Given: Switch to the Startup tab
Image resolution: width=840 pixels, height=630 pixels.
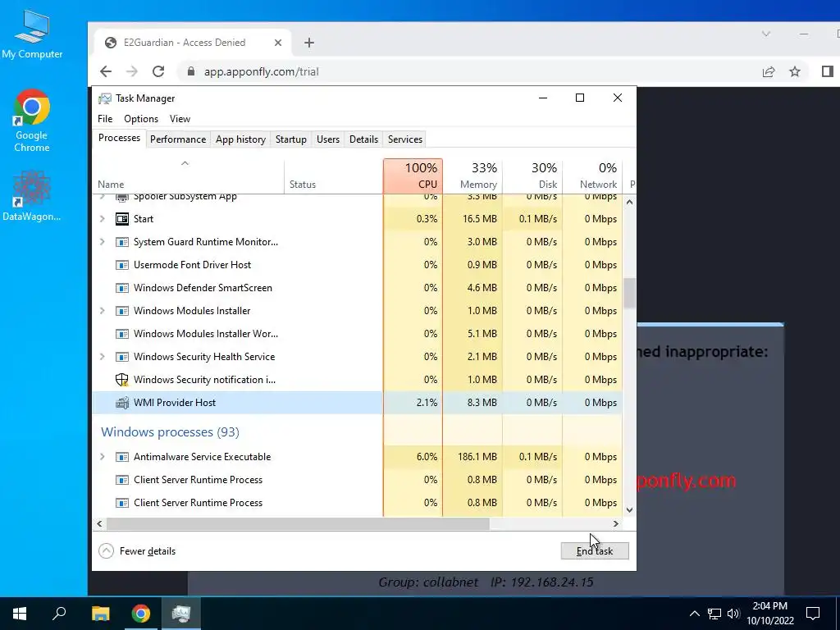Looking at the screenshot, I should 291,139.
